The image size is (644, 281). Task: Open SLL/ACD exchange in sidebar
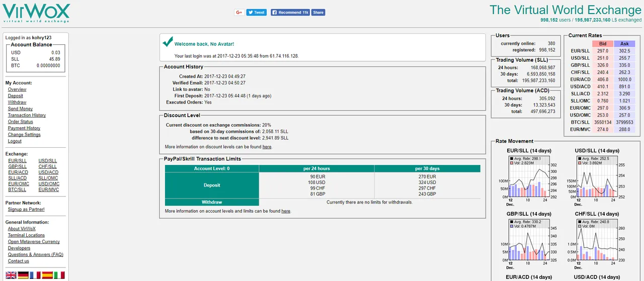coord(18,178)
